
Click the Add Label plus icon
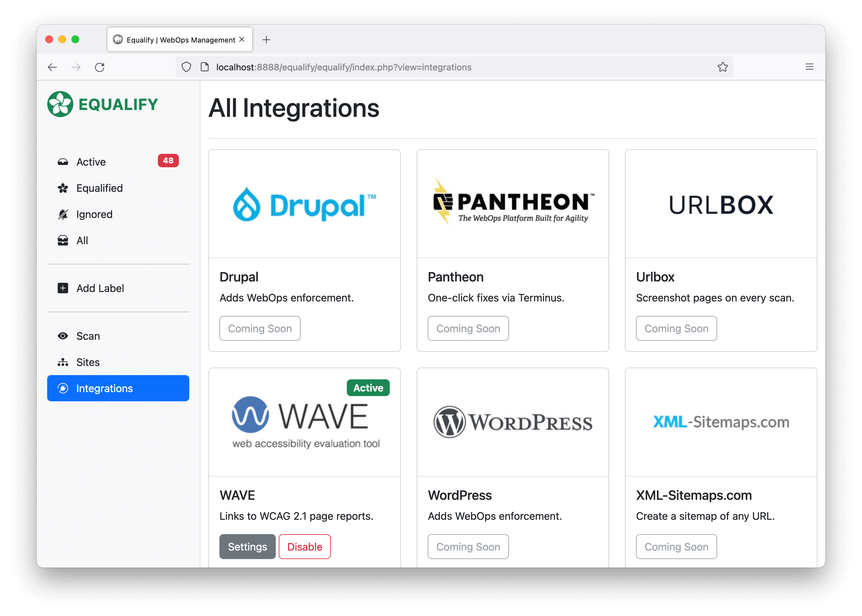pyautogui.click(x=63, y=288)
